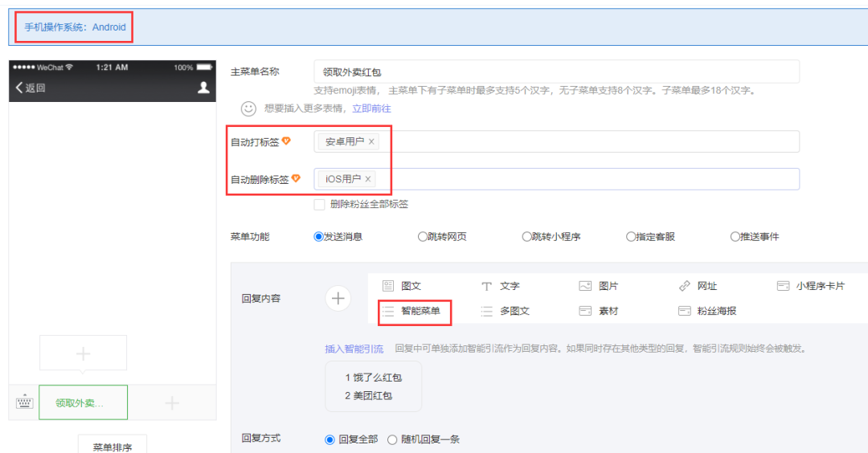Add a submenu with the plus box above 领取外卖
This screenshot has height=453, width=868.
(83, 353)
